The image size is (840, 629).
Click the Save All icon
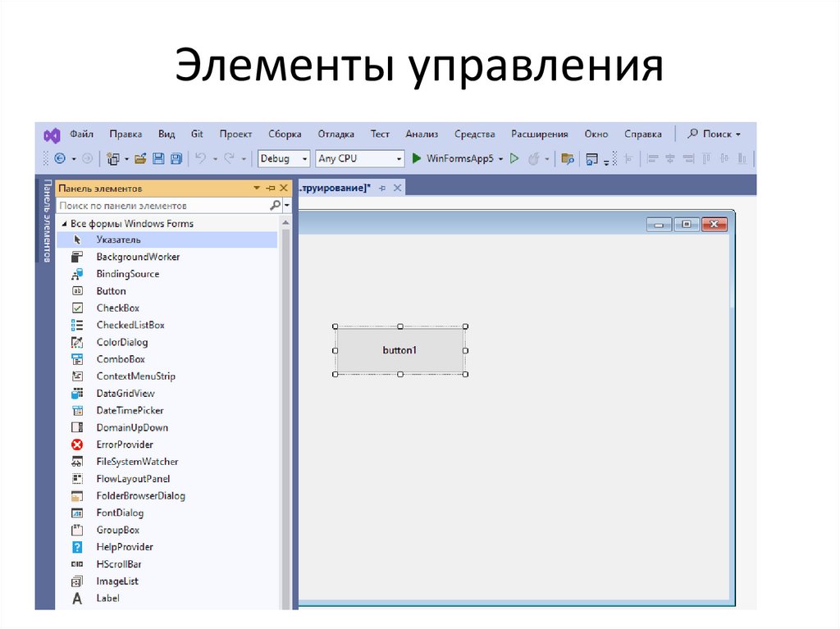tap(176, 158)
